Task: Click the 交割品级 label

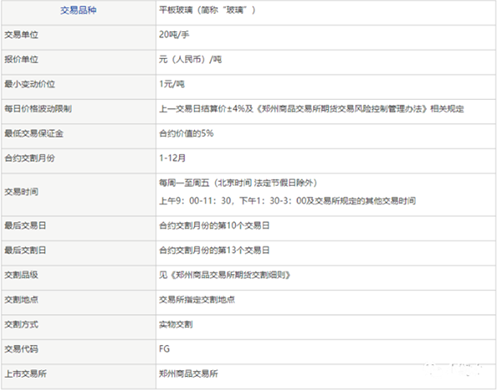Action: [x=21, y=275]
